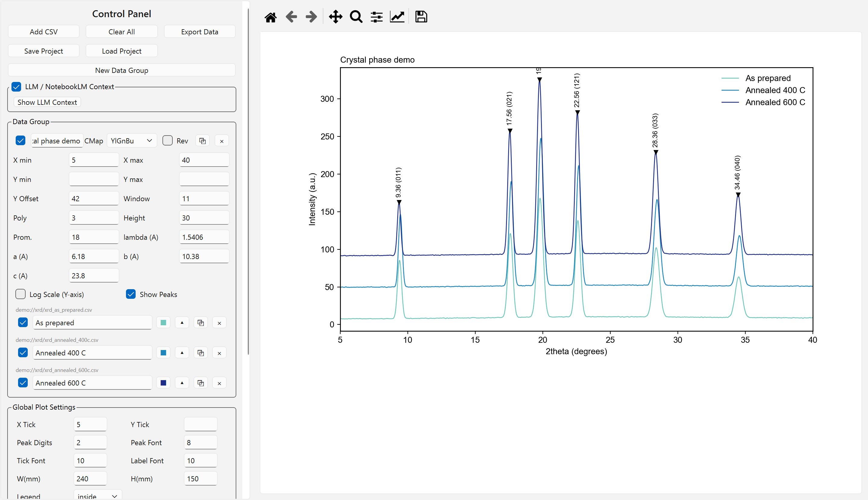Click Clear All button
Viewport: 868px width, 500px height.
coord(122,32)
